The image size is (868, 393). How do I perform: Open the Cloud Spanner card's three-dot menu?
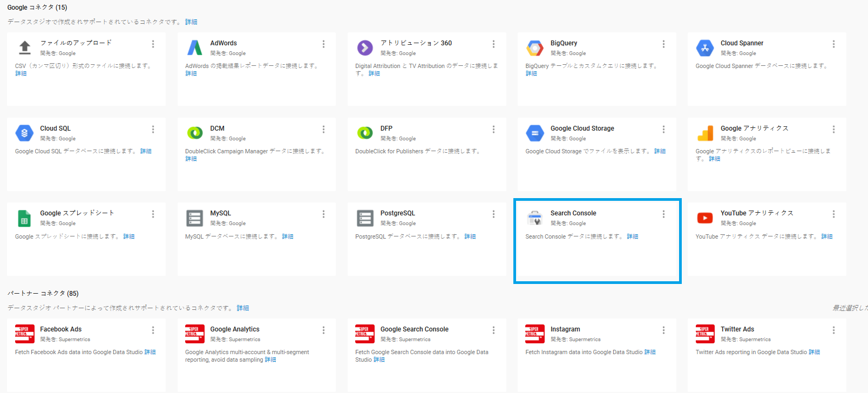tap(833, 44)
